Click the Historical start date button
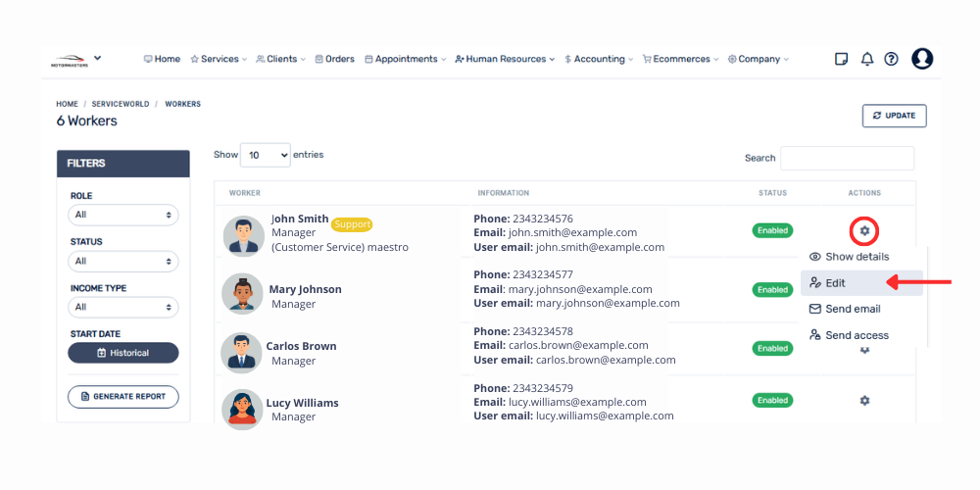The width and height of the screenshot is (980, 490). coord(123,353)
